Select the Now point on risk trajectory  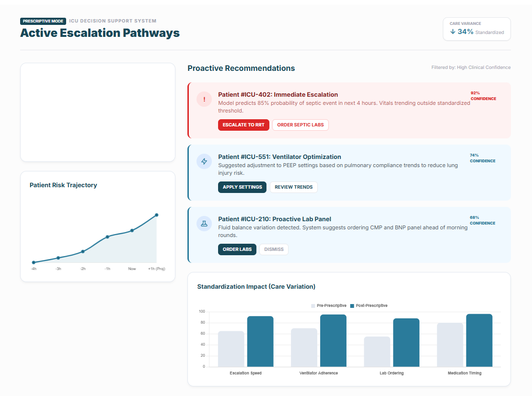pos(132,230)
